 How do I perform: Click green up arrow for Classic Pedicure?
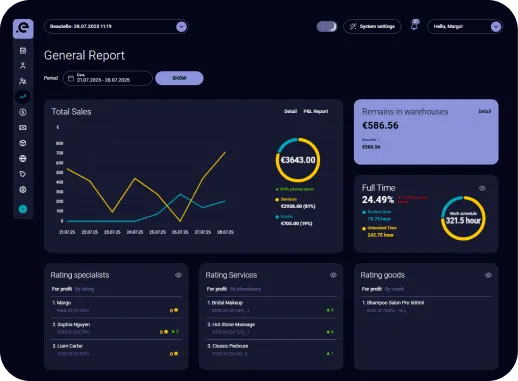328,353
